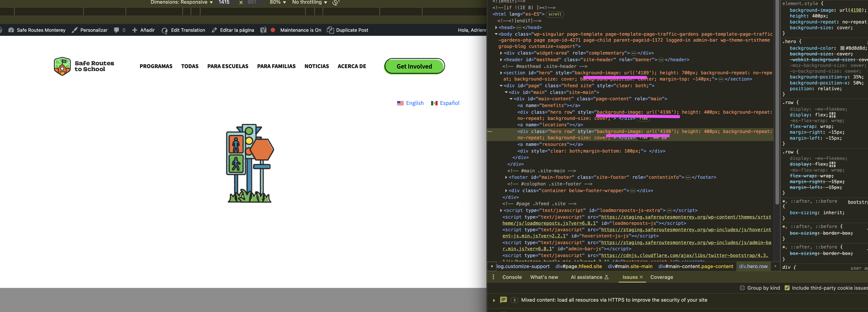The width and height of the screenshot is (868, 312).
Task: Collapse the div#main site-main node
Action: tap(506, 92)
